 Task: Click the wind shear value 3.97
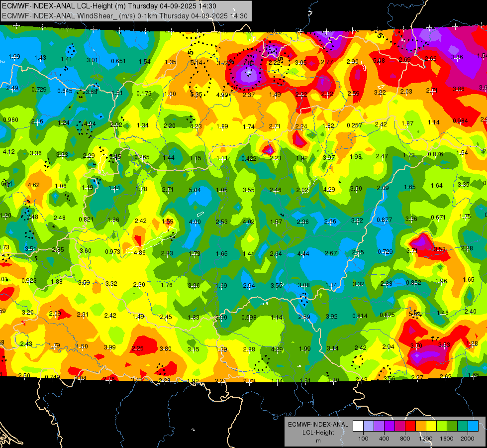pos(329,158)
